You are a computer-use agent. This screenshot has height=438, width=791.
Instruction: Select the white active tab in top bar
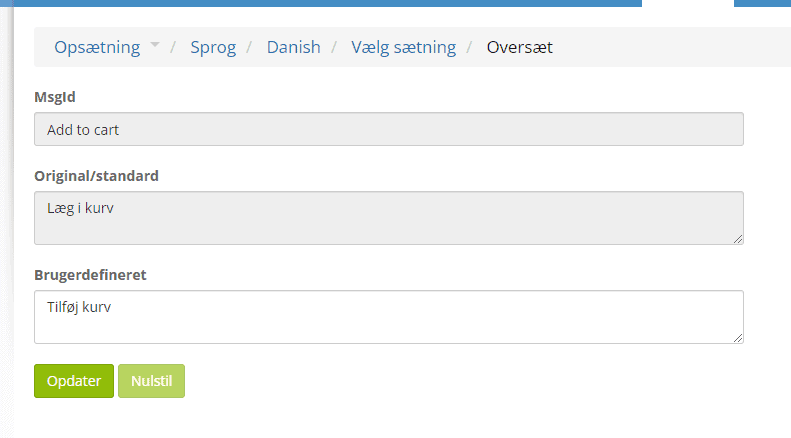click(688, 3)
